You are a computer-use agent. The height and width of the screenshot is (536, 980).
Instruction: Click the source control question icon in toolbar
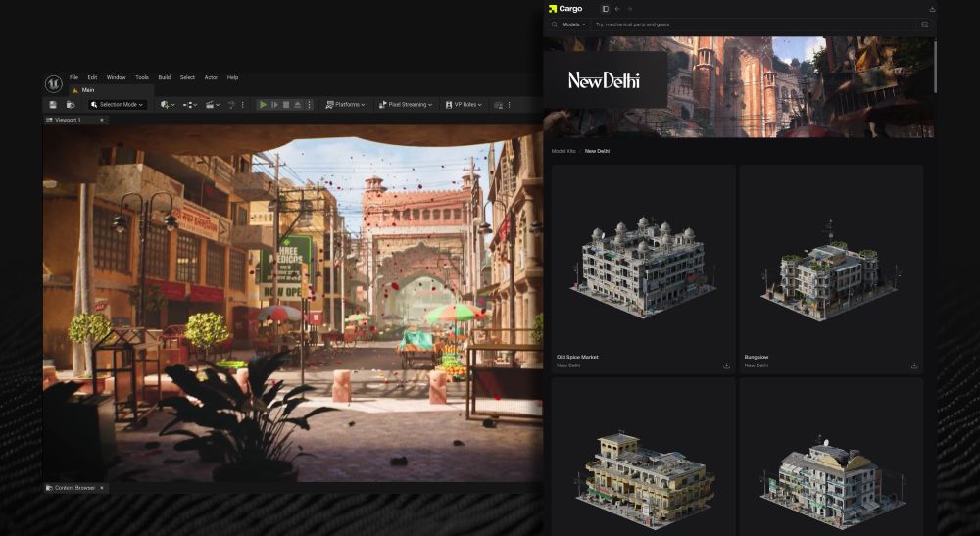pyautogui.click(x=230, y=104)
